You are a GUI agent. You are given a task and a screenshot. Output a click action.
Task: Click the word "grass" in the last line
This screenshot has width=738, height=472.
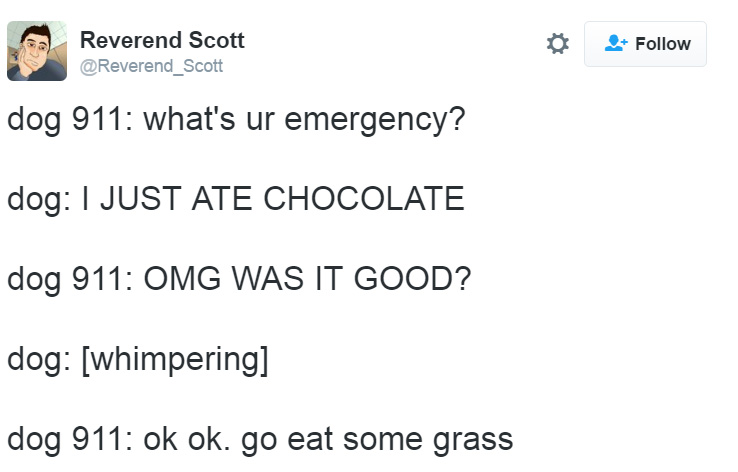coord(473,442)
